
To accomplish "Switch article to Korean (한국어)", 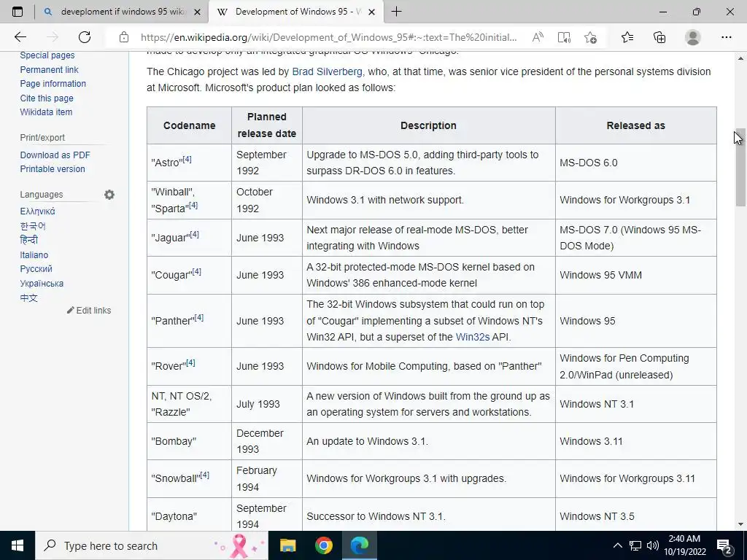I will (33, 226).
